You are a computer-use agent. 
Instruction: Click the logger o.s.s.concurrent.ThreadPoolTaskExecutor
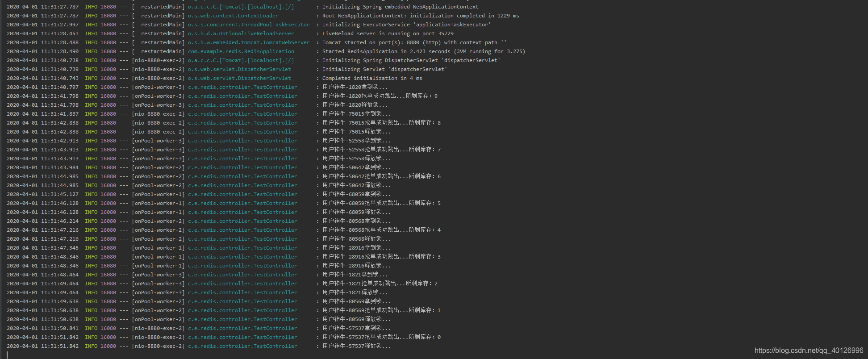pyautogui.click(x=249, y=25)
